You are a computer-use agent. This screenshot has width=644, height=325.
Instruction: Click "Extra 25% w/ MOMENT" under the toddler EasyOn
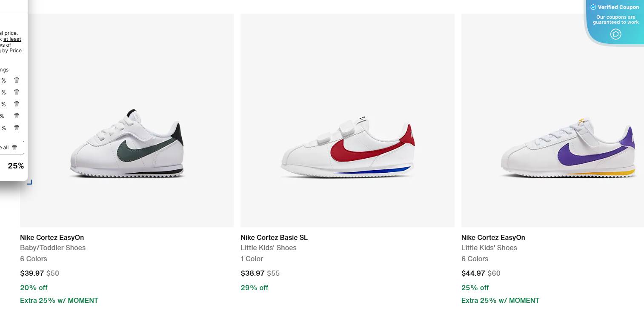[x=59, y=300]
